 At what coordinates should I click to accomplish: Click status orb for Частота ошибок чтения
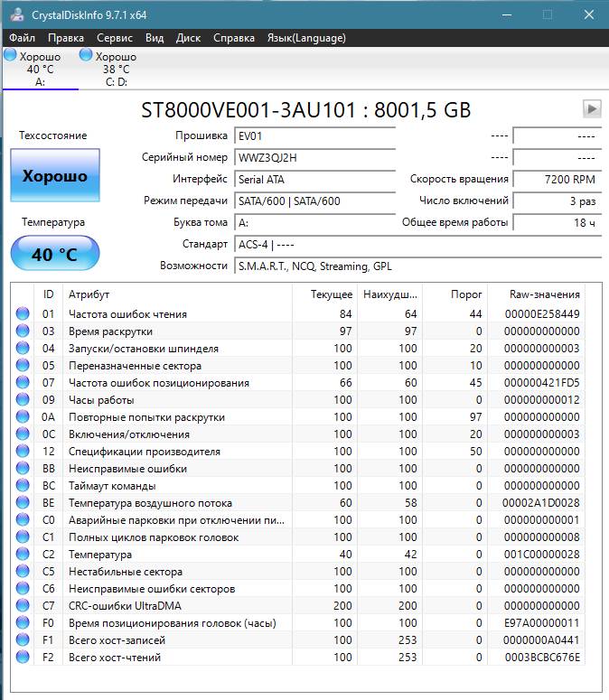(23, 314)
